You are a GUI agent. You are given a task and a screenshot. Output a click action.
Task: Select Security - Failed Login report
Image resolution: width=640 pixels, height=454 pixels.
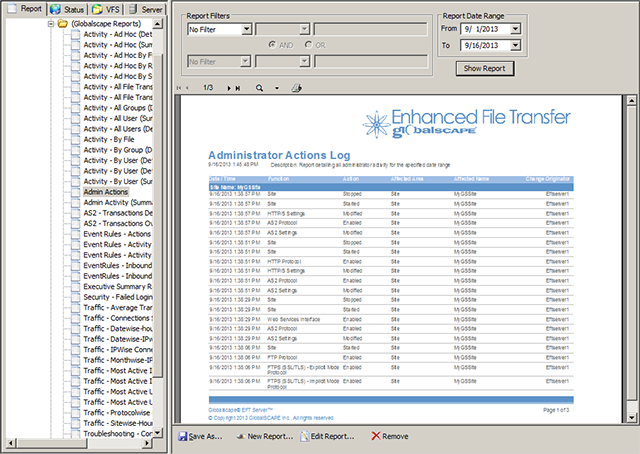pos(118,297)
